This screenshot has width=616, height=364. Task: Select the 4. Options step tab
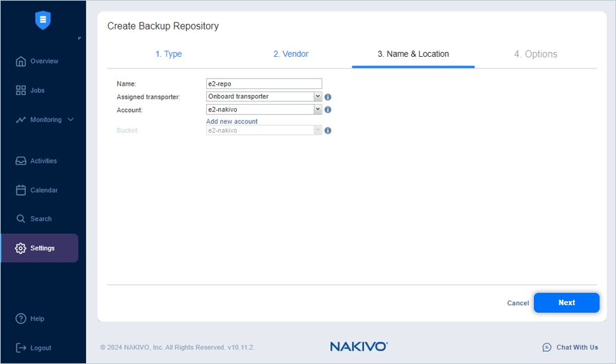coord(535,54)
